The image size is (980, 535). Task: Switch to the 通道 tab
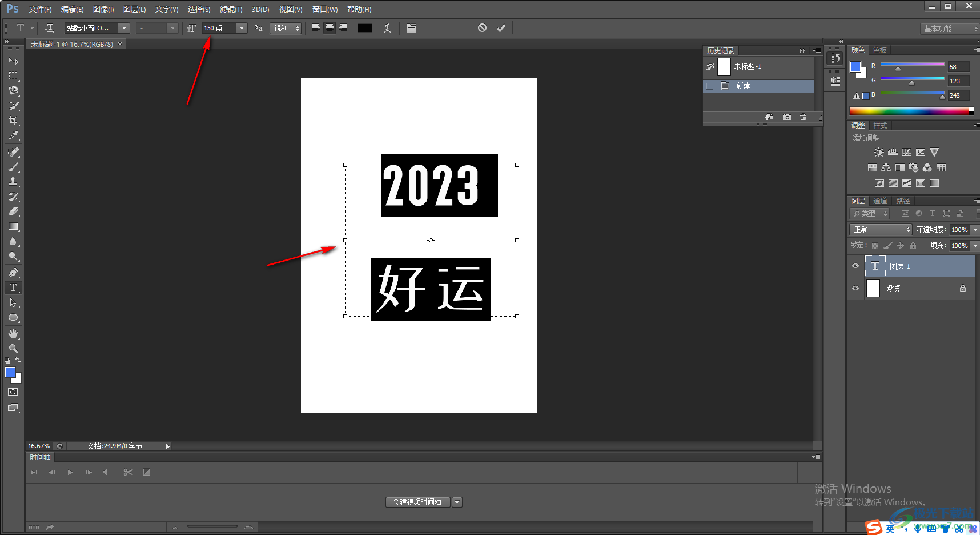click(x=880, y=201)
